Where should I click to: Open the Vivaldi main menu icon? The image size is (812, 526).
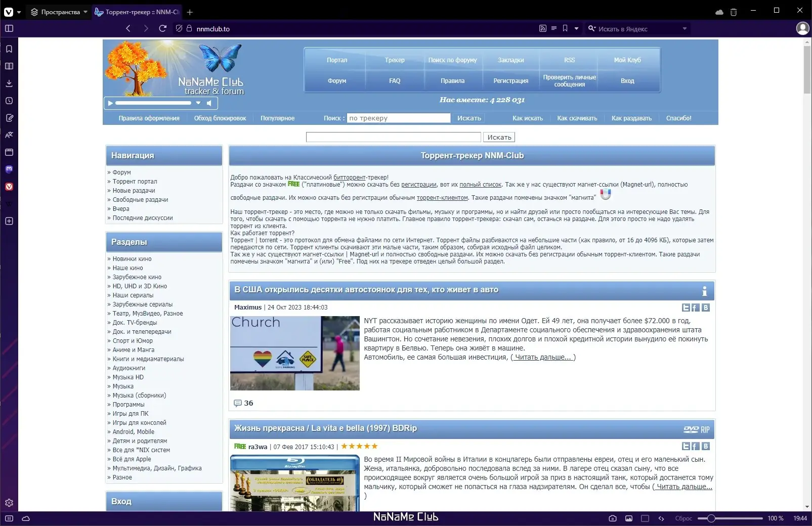pos(9,12)
